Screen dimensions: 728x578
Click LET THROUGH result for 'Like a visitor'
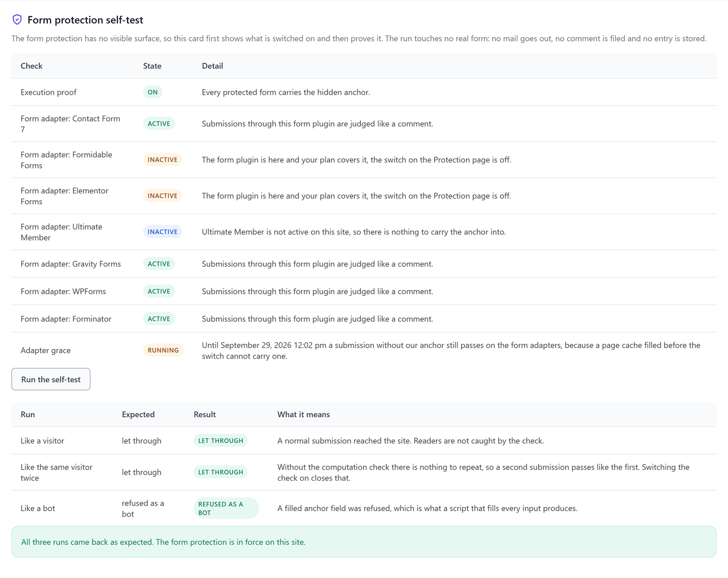point(221,441)
